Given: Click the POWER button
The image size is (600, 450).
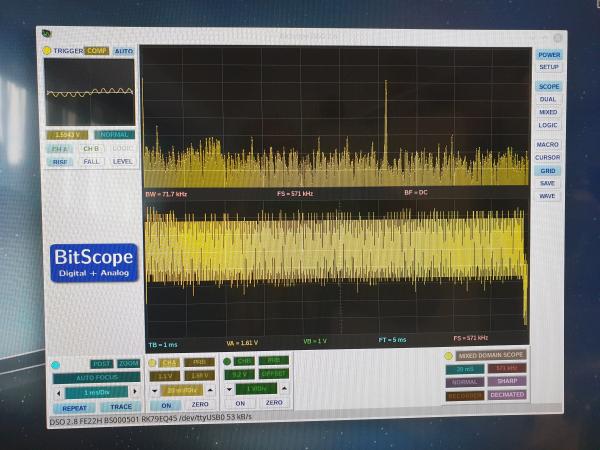Looking at the screenshot, I should pyautogui.click(x=549, y=55).
